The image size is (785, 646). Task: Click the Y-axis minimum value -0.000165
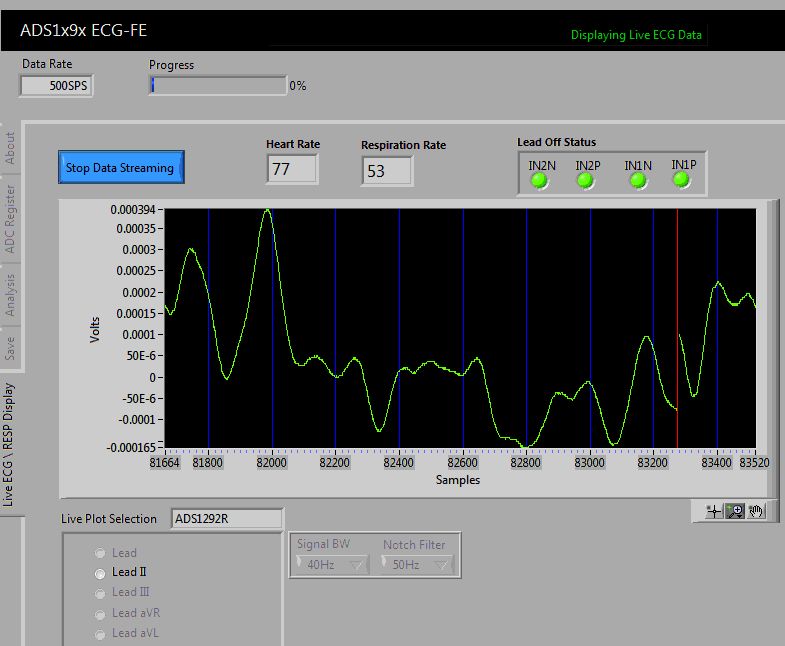[x=132, y=447]
